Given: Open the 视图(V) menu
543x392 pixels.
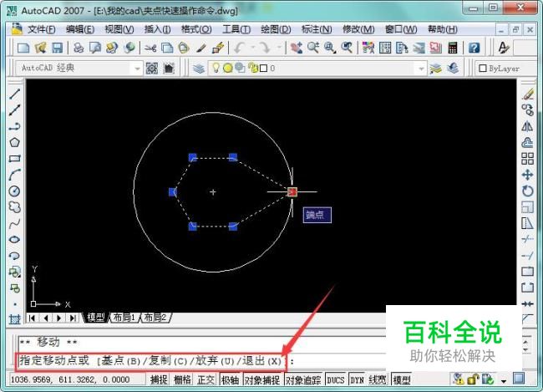Looking at the screenshot, I should point(119,29).
